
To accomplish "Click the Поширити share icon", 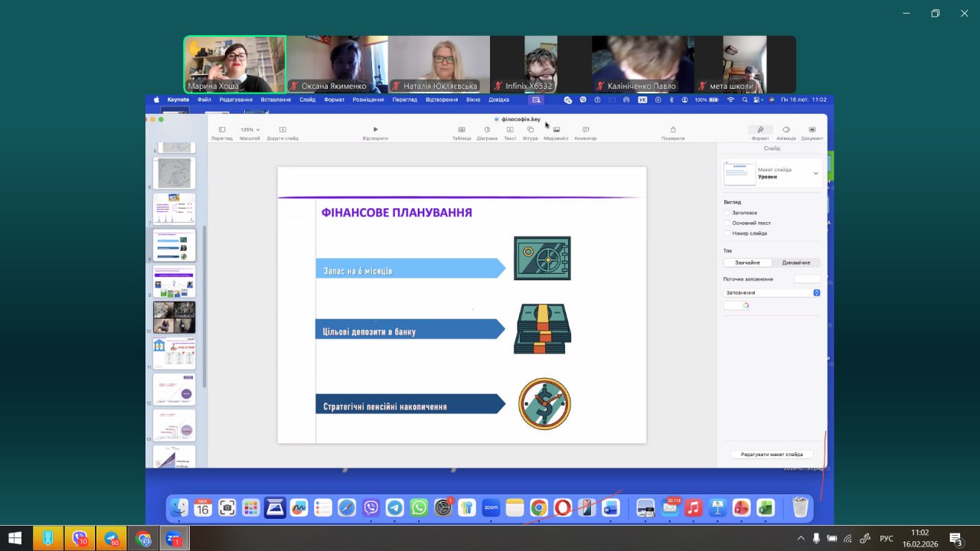I will tap(672, 130).
